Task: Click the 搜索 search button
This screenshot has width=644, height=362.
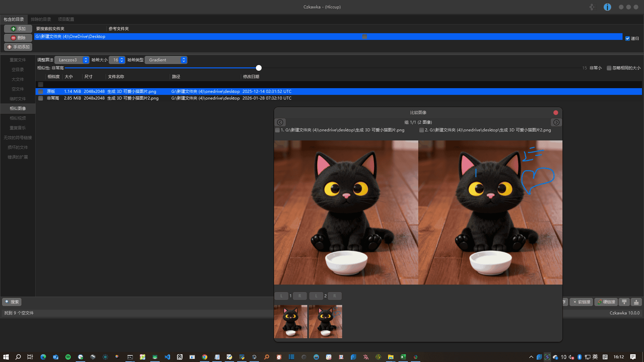Action: coord(12,302)
